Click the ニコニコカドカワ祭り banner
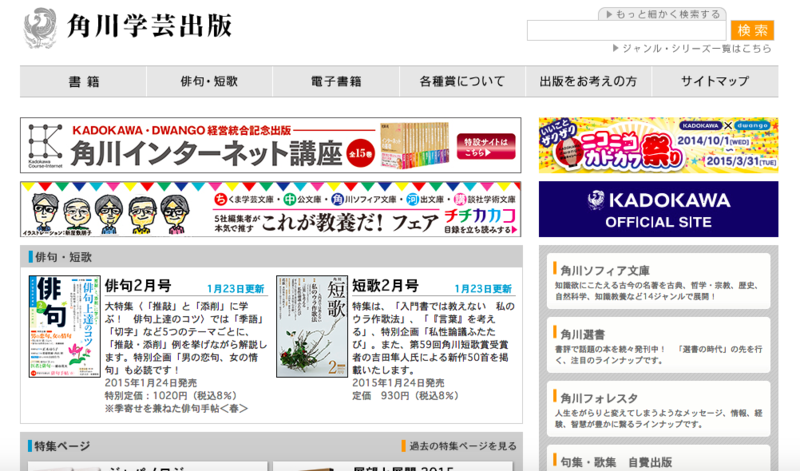Viewport: 800px width, 471px height. pyautogui.click(x=659, y=145)
